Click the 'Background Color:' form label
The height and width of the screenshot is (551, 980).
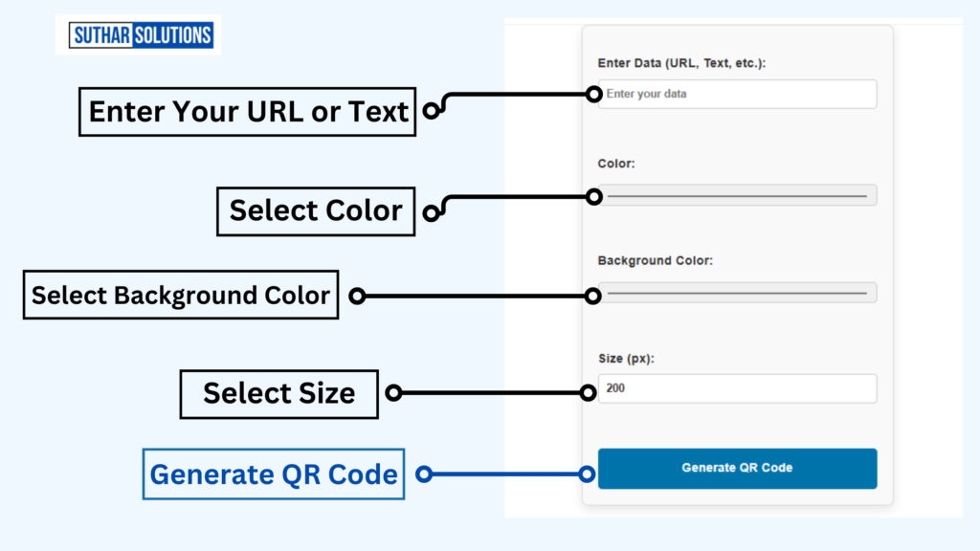[655, 260]
